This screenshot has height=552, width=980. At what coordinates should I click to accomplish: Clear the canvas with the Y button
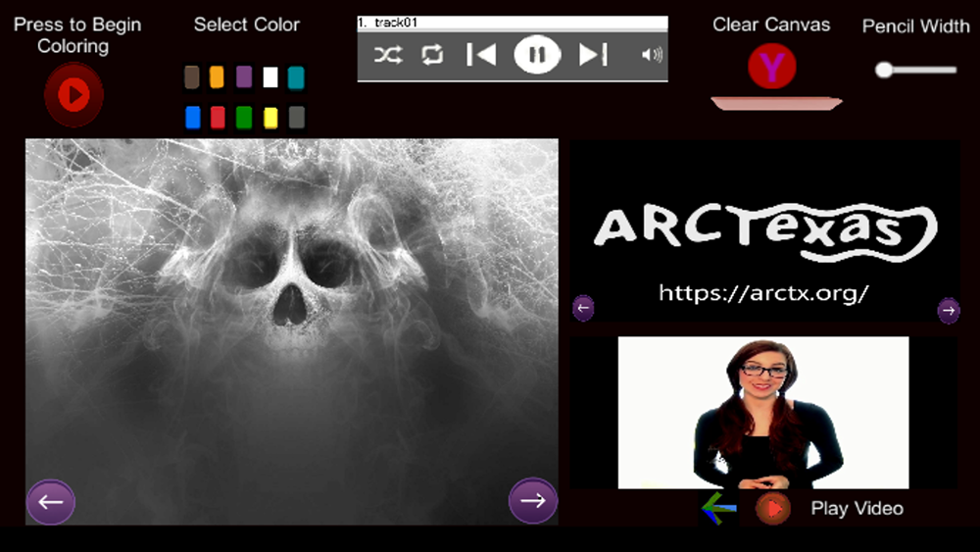pos(772,67)
